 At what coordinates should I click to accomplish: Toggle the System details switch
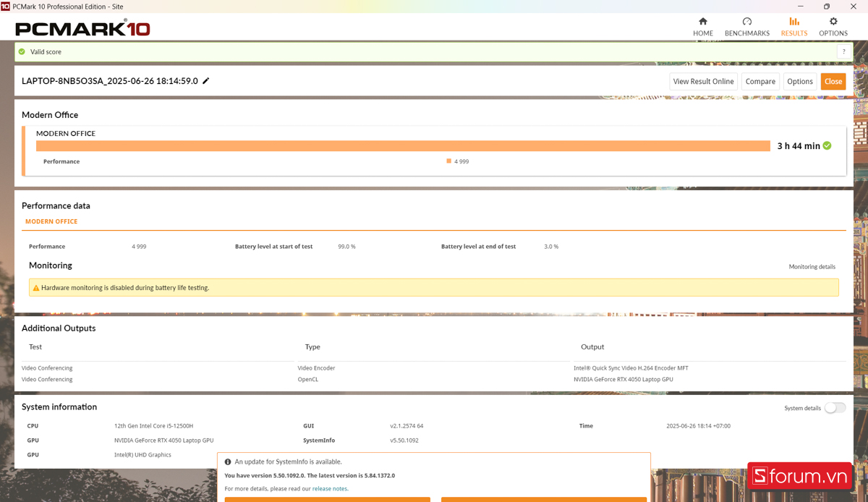click(x=835, y=408)
